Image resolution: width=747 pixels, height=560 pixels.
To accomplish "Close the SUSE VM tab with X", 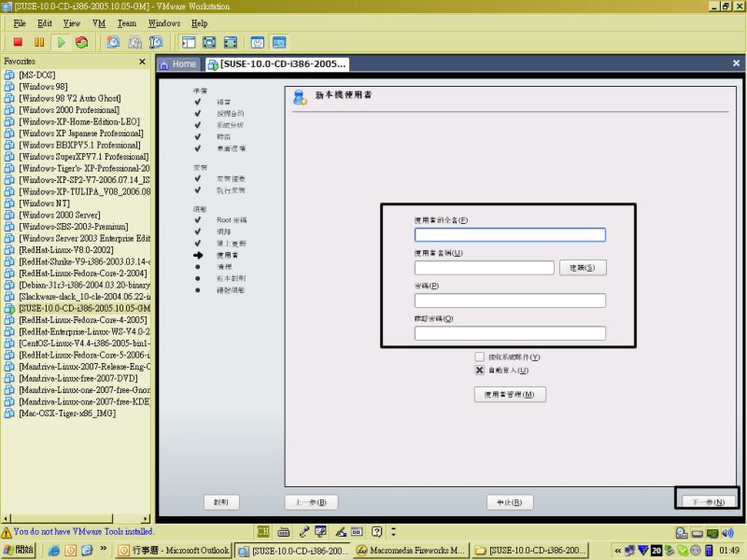I will click(736, 63).
